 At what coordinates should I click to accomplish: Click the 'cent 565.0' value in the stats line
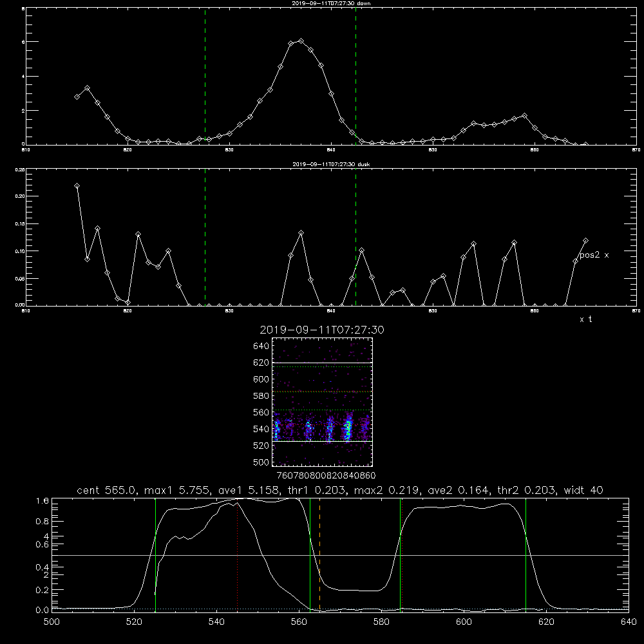pos(107,490)
